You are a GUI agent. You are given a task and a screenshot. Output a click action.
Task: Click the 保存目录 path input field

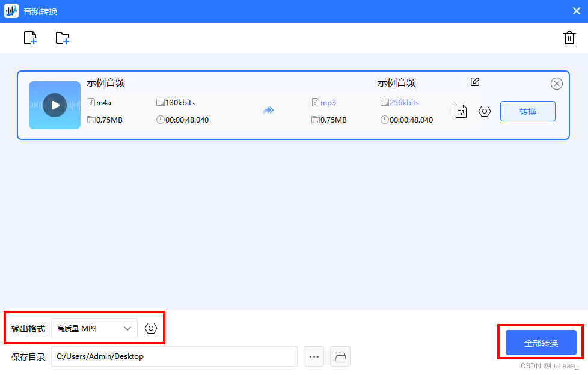(174, 356)
